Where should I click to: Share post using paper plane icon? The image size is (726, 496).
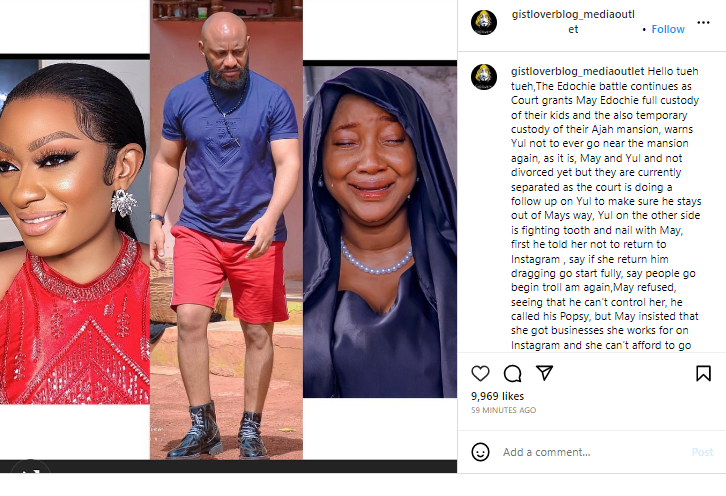[x=544, y=373]
